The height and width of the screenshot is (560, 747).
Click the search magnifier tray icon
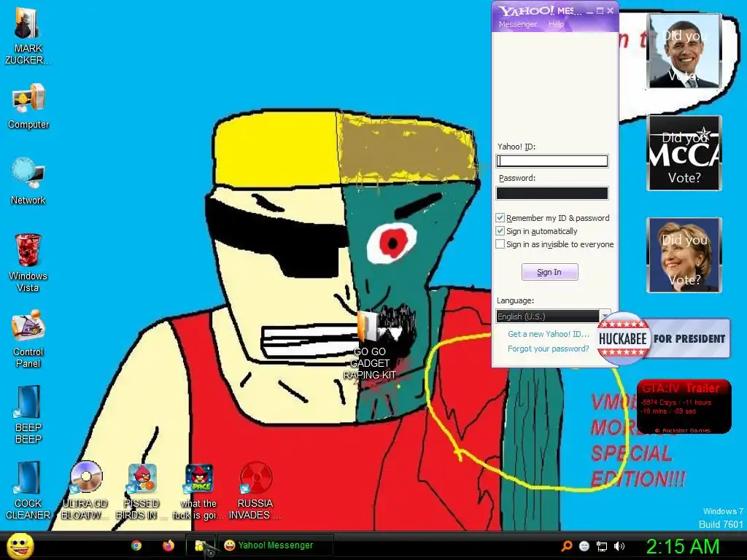click(x=566, y=546)
